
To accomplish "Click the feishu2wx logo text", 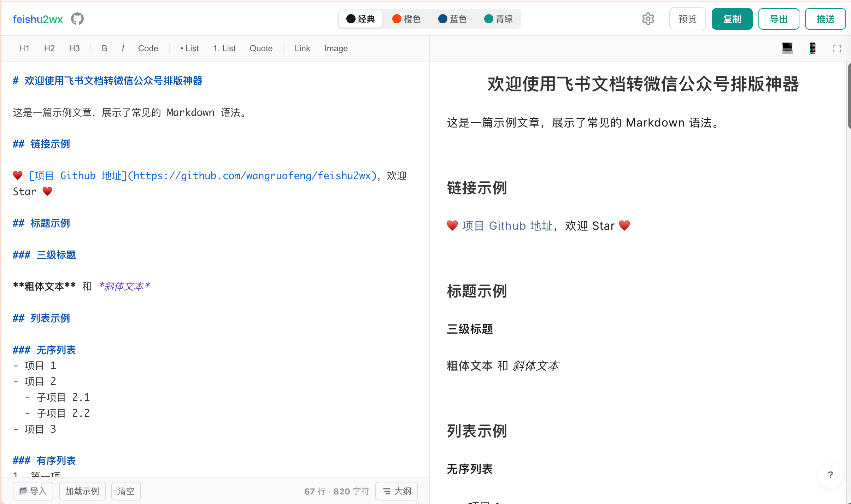I will tap(38, 19).
